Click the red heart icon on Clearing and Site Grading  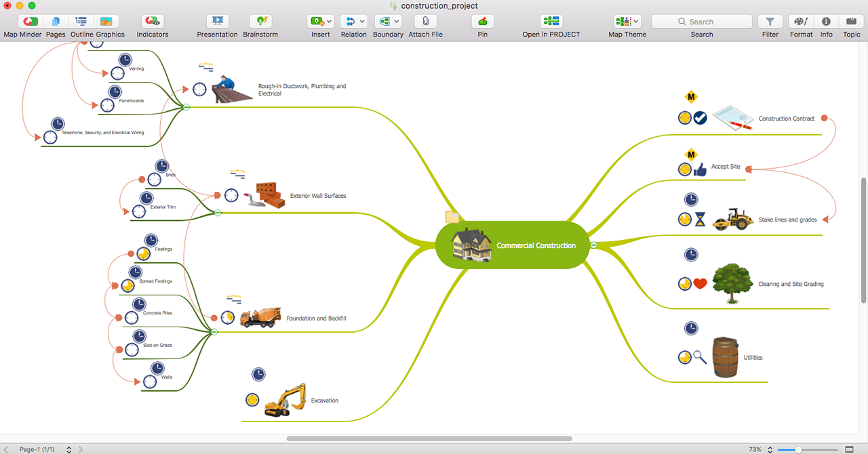point(701,283)
